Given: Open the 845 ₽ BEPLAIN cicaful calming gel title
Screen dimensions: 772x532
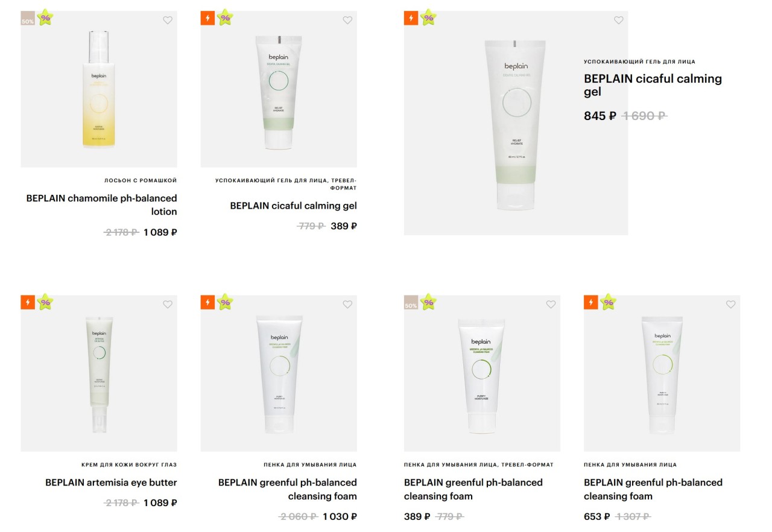Looking at the screenshot, I should point(653,85).
